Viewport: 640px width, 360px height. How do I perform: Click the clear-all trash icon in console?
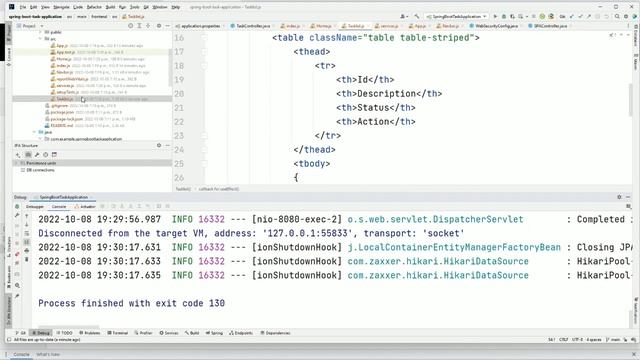[x=27, y=260]
